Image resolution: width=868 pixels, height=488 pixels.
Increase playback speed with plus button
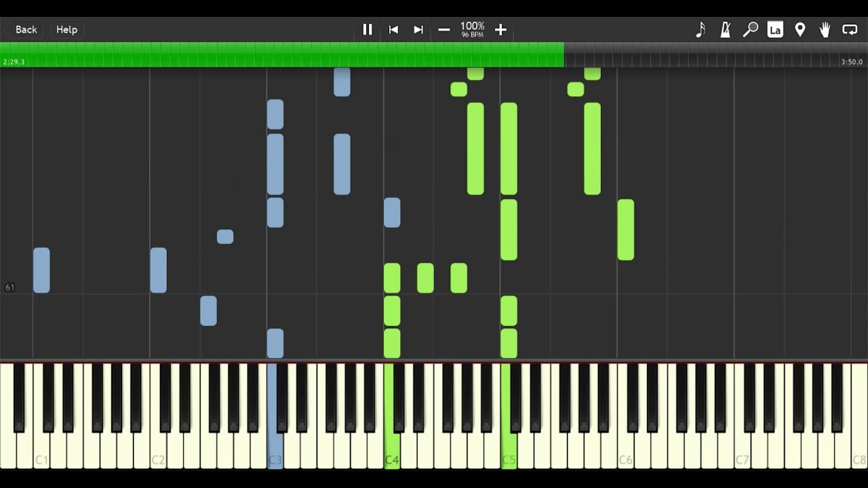[x=500, y=29]
